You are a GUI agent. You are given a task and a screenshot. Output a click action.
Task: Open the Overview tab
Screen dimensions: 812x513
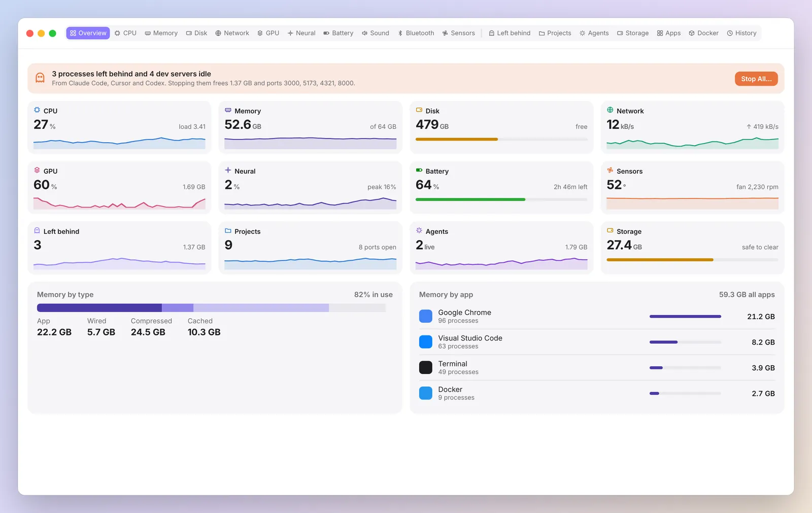click(x=88, y=33)
